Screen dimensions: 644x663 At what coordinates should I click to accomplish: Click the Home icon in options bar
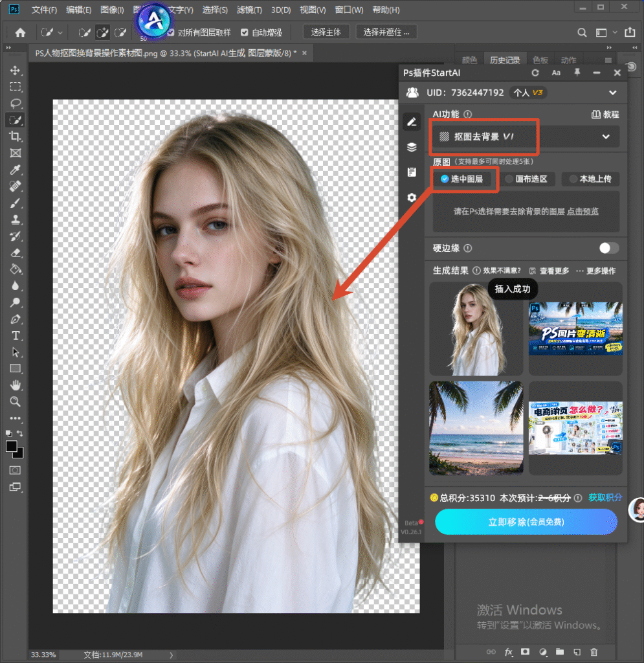click(20, 32)
